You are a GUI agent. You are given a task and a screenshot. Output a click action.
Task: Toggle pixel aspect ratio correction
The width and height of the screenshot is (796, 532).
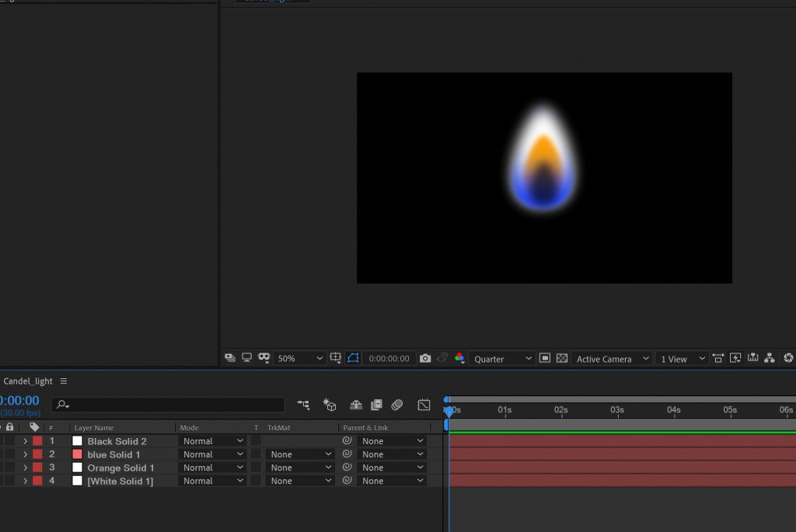pyautogui.click(x=717, y=358)
